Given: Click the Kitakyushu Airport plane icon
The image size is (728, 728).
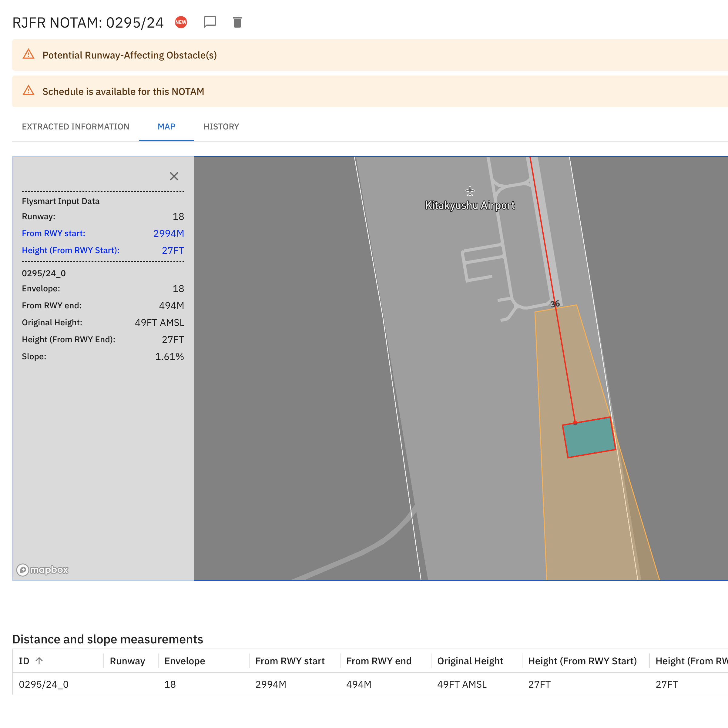Looking at the screenshot, I should pyautogui.click(x=469, y=191).
